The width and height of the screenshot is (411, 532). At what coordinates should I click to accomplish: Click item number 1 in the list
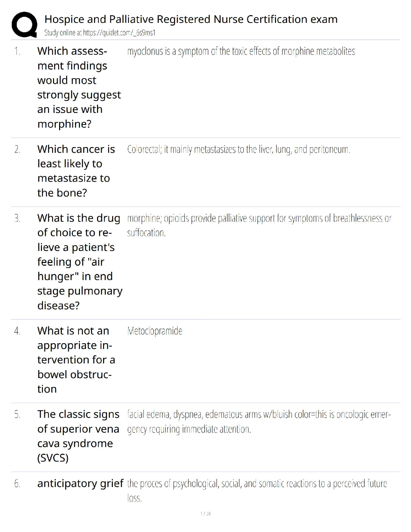[17, 51]
